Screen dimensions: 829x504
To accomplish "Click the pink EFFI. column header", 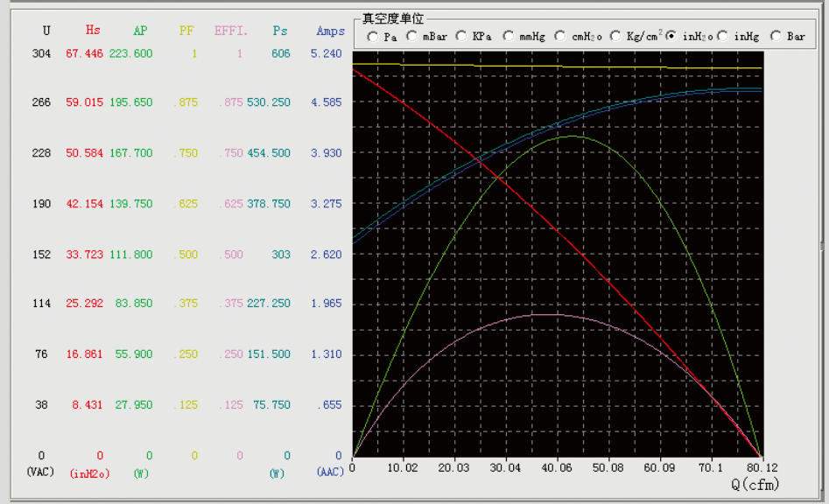I will point(231,31).
